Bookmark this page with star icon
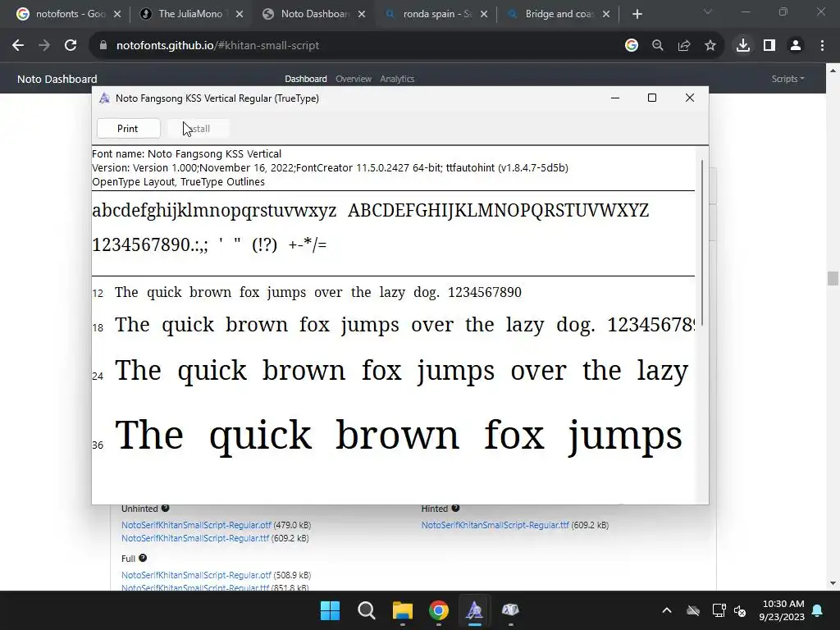Image resolution: width=840 pixels, height=630 pixels. (x=710, y=46)
